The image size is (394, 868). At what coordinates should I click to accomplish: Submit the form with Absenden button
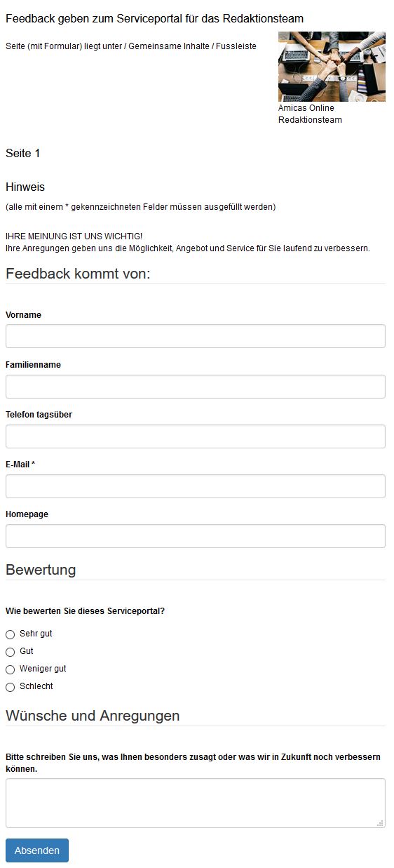[x=37, y=850]
